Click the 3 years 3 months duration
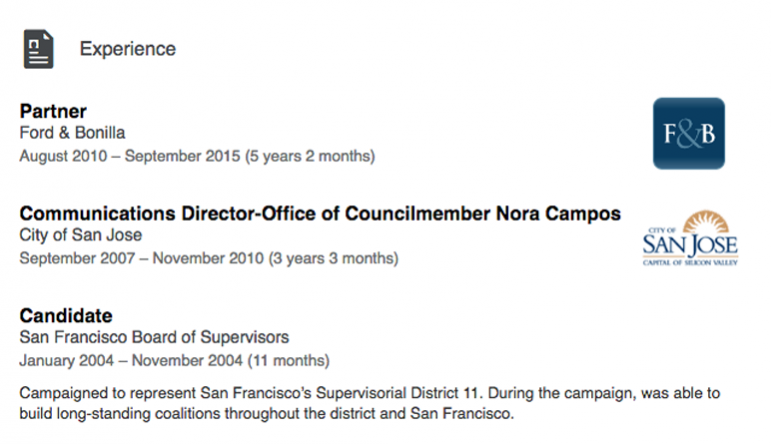This screenshot has height=444, width=771. pos(333,259)
